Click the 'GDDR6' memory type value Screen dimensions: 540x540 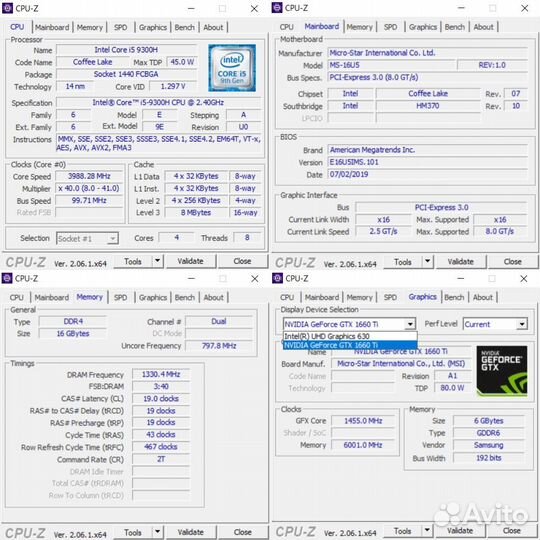[x=488, y=433]
